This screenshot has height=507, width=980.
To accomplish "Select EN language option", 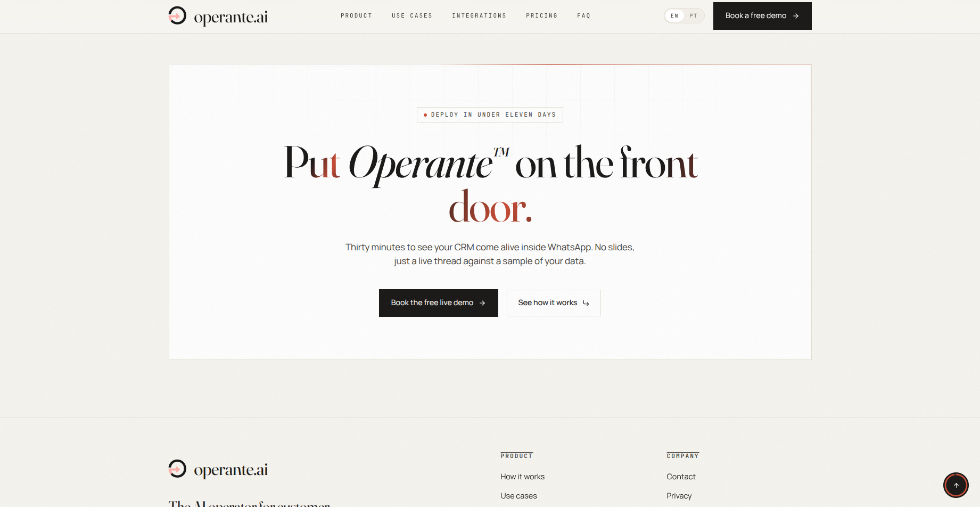I will pos(674,16).
